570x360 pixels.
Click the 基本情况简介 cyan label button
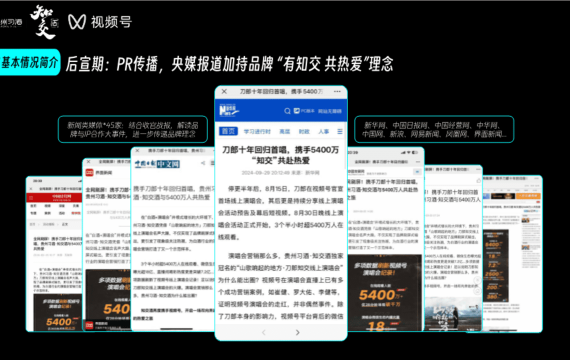[x=30, y=62]
